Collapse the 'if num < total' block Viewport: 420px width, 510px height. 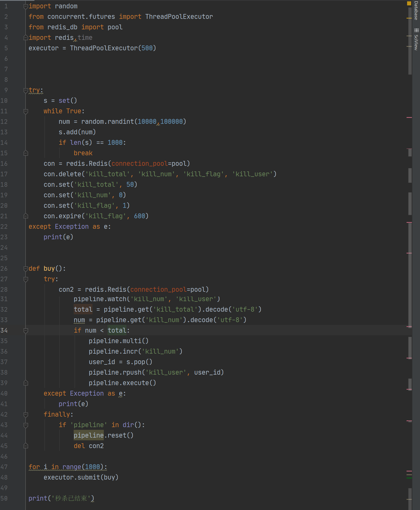(x=26, y=330)
